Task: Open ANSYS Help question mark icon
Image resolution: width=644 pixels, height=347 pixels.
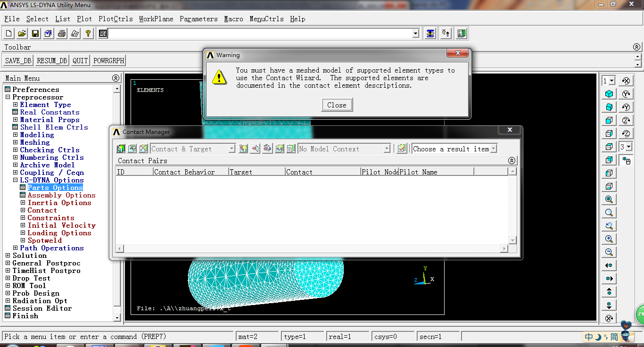Action: pyautogui.click(x=88, y=33)
